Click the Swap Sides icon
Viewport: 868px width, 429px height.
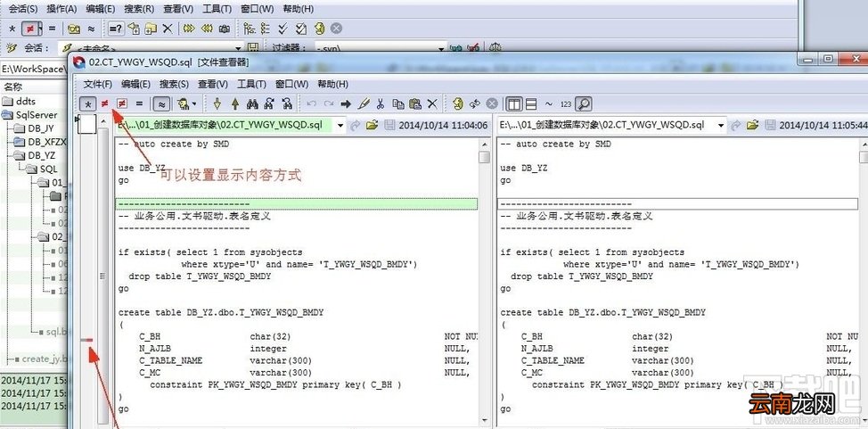[474, 103]
